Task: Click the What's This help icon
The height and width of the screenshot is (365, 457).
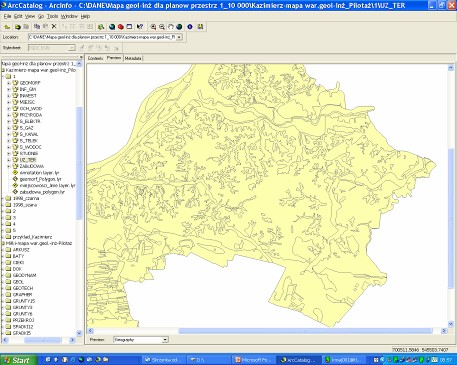Action: click(140, 27)
